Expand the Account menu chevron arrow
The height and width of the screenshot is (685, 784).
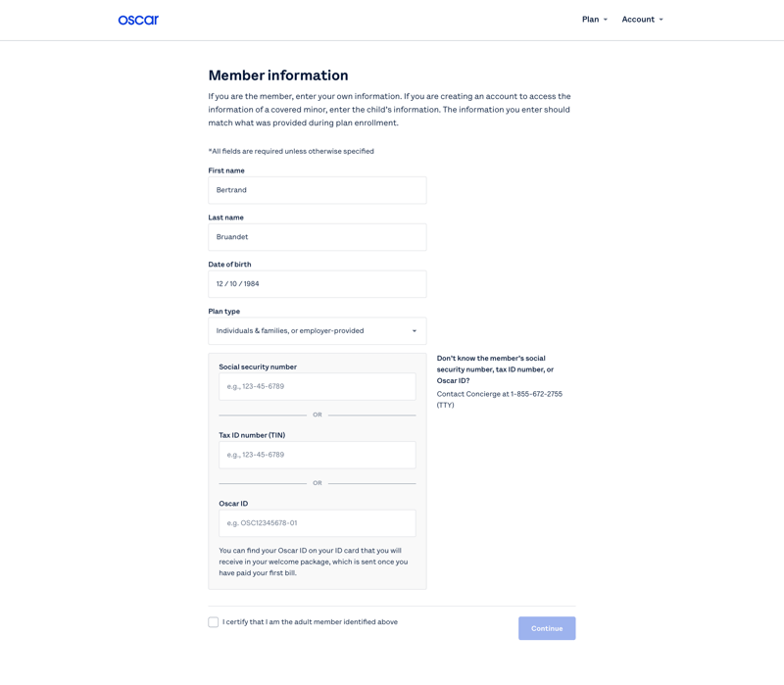pyautogui.click(x=662, y=19)
